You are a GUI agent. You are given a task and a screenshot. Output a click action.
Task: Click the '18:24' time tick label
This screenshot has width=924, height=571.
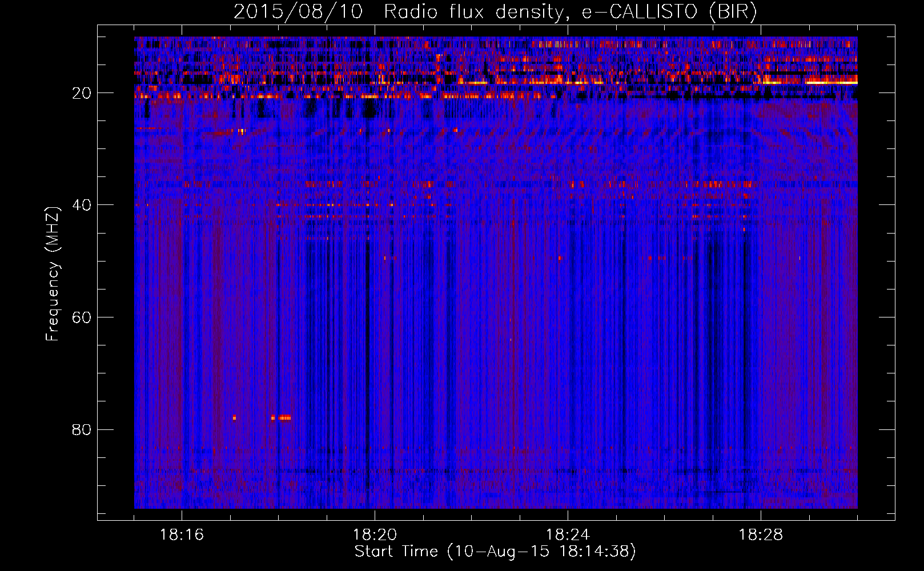pyautogui.click(x=568, y=535)
